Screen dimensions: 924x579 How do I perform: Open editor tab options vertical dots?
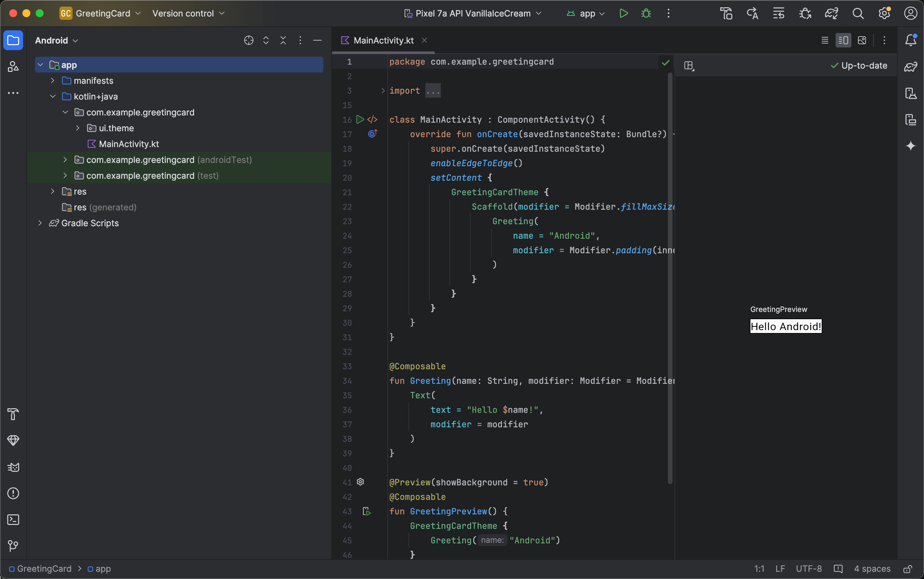point(884,40)
